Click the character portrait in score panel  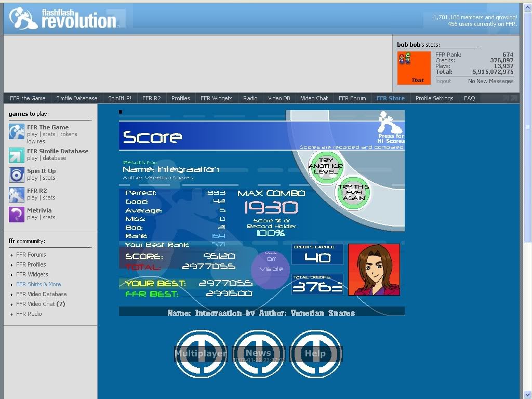(374, 270)
